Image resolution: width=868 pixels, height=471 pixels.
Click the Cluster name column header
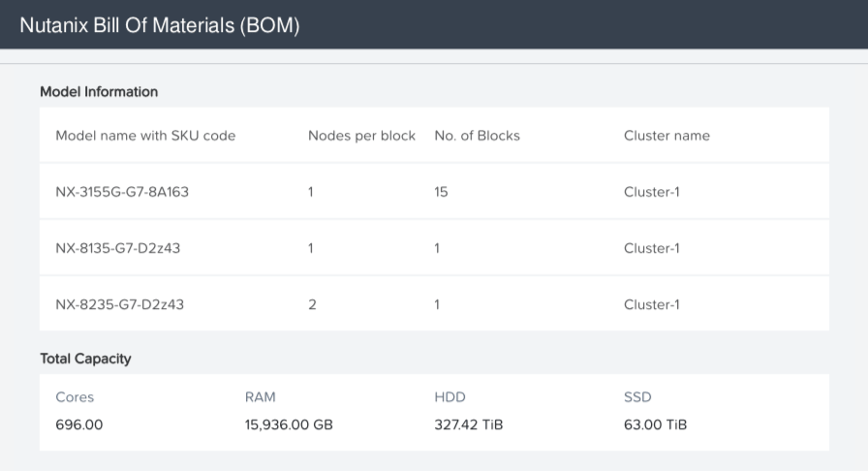pyautogui.click(x=666, y=136)
